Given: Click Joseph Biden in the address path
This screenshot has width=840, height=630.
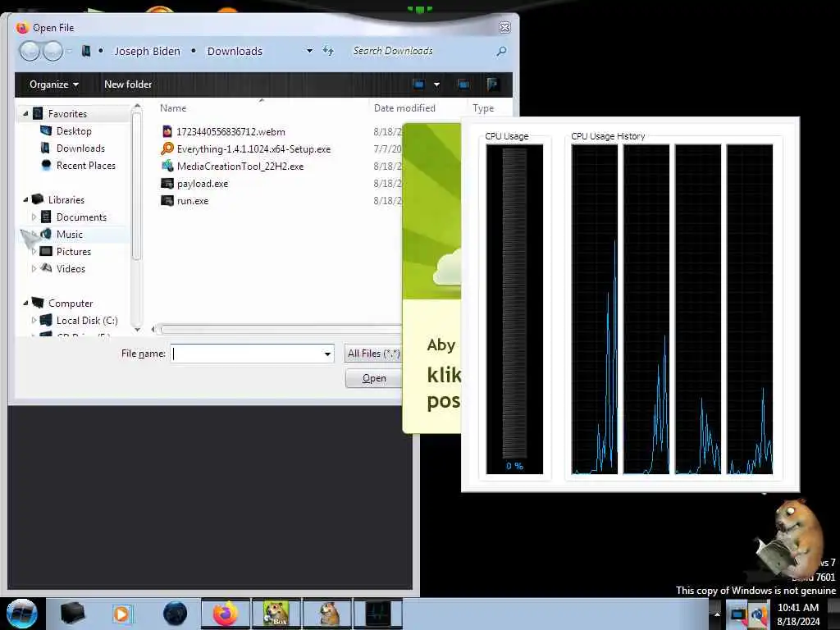Looking at the screenshot, I should coord(148,51).
